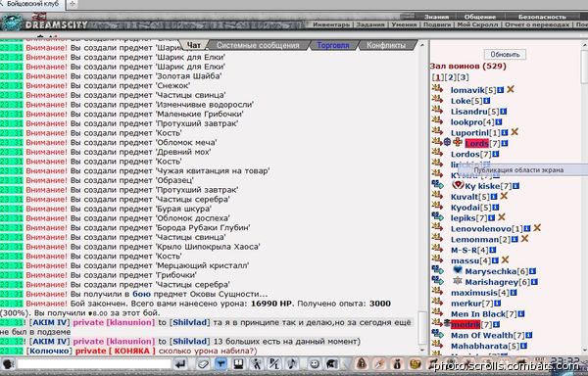Open the Системные сообщения tab
This screenshot has width=588, height=376.
[x=258, y=45]
